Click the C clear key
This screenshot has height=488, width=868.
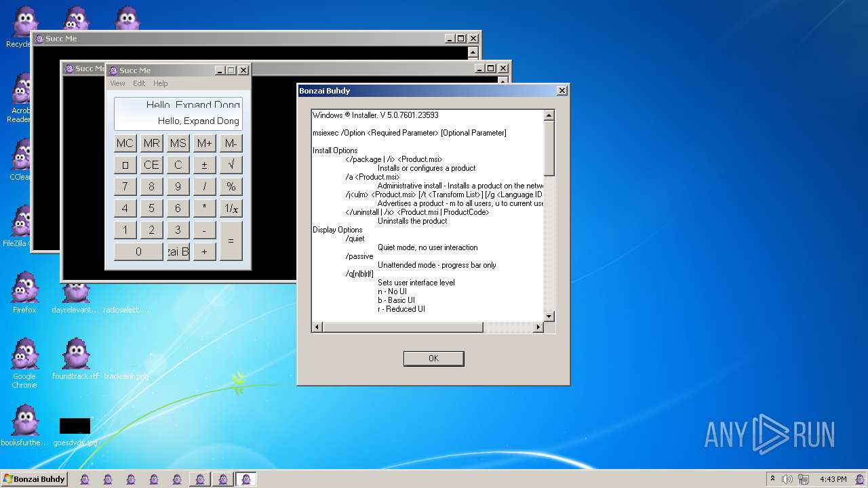pos(178,165)
